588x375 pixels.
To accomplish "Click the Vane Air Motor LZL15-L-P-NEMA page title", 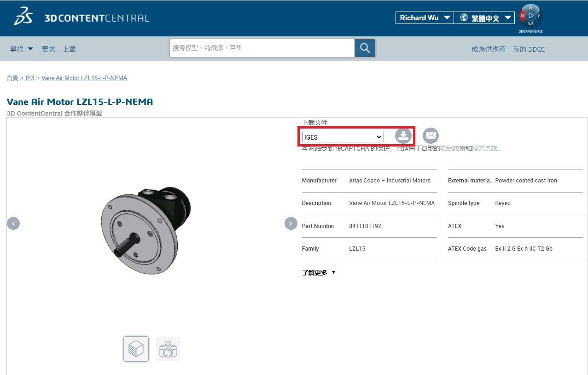I will pyautogui.click(x=80, y=102).
